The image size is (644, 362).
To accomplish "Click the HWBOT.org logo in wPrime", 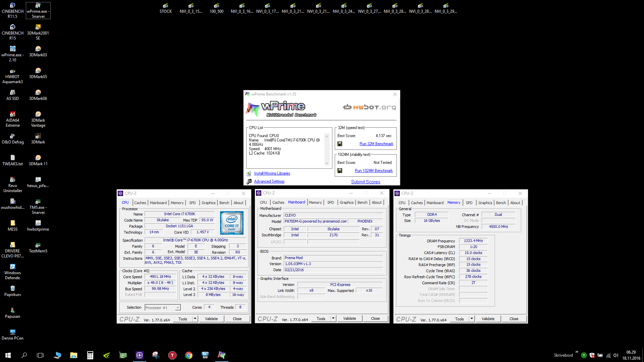I will 369,107.
